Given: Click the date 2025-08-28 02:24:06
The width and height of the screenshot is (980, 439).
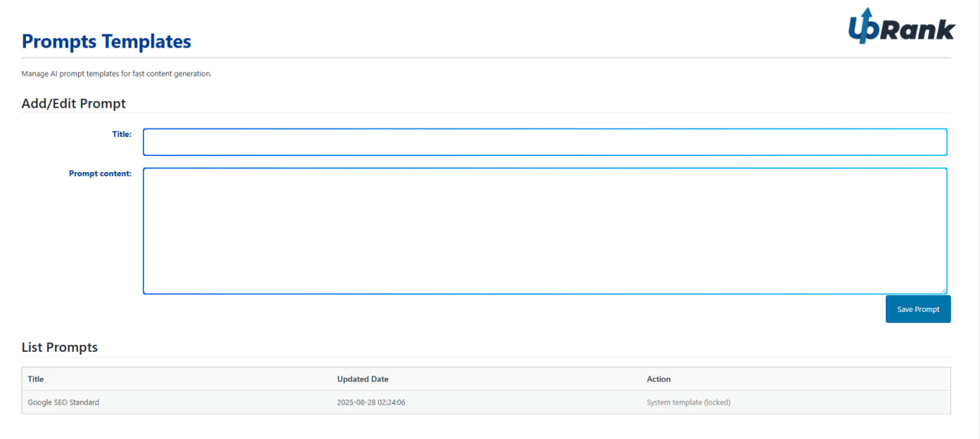Looking at the screenshot, I should [371, 402].
